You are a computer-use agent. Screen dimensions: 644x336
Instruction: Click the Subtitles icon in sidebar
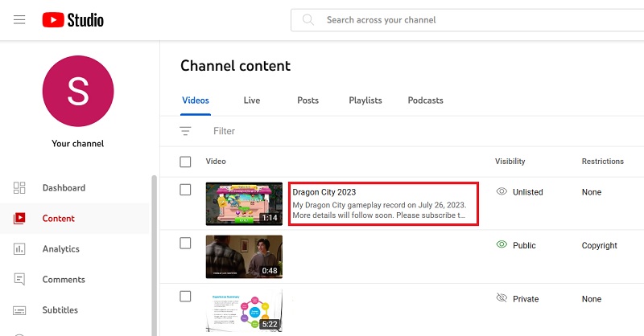click(19, 310)
